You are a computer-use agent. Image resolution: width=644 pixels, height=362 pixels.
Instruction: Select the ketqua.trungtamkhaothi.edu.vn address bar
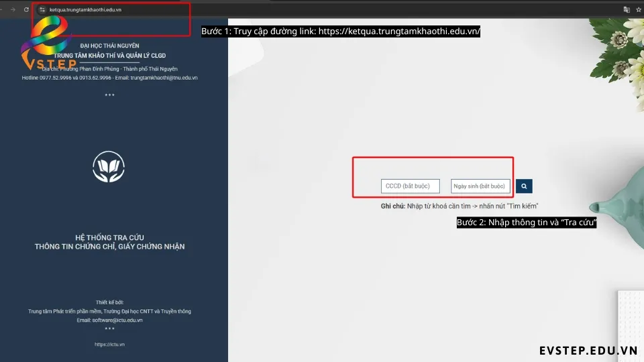point(85,9)
